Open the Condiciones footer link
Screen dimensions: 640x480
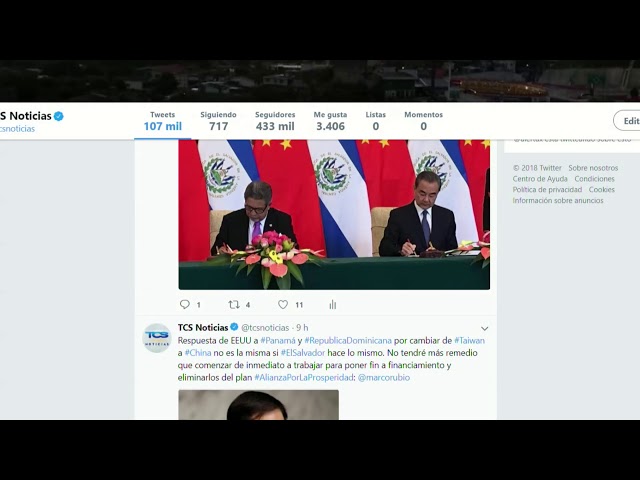(594, 179)
